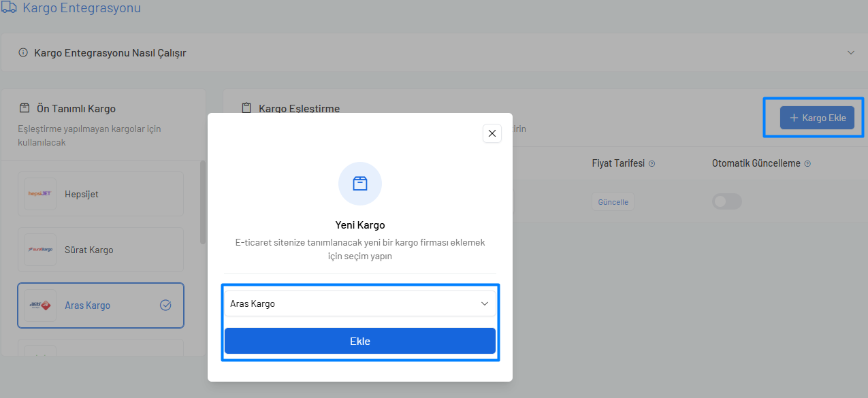
Task: Click the Ekle button in the dialog
Action: pyautogui.click(x=360, y=341)
